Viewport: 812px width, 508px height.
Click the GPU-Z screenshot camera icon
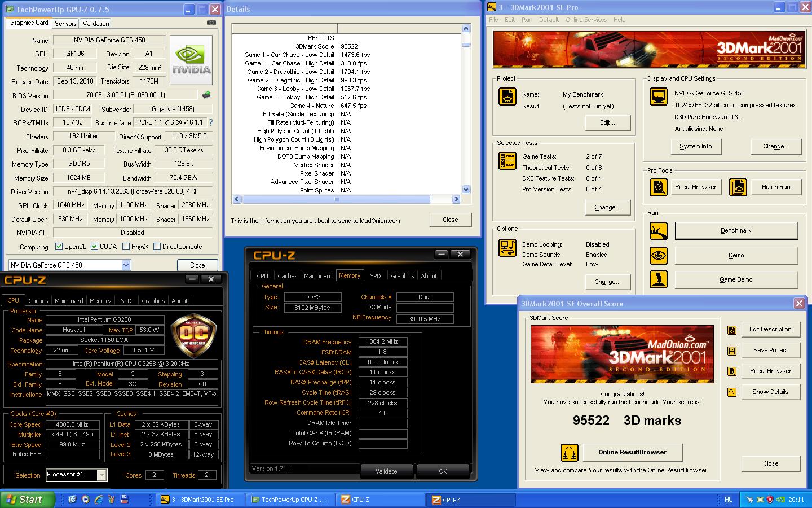[211, 23]
